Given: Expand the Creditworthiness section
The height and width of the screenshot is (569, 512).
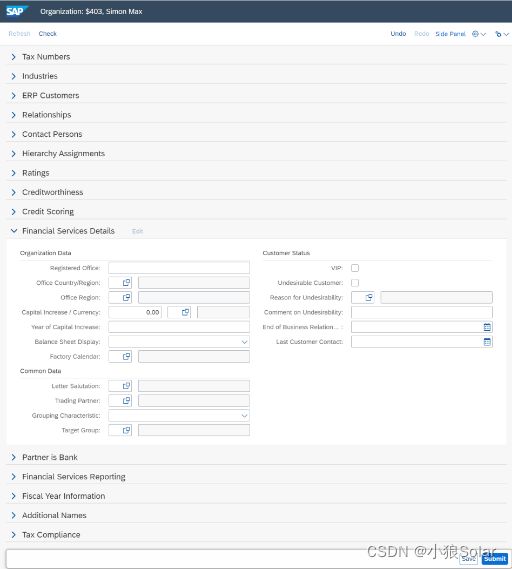Looking at the screenshot, I should pyautogui.click(x=13, y=192).
